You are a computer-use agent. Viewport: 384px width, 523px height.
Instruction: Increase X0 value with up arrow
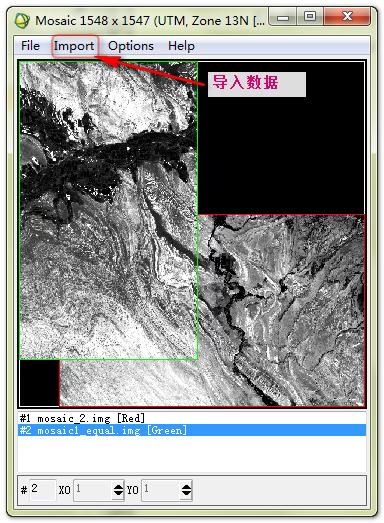[118, 487]
